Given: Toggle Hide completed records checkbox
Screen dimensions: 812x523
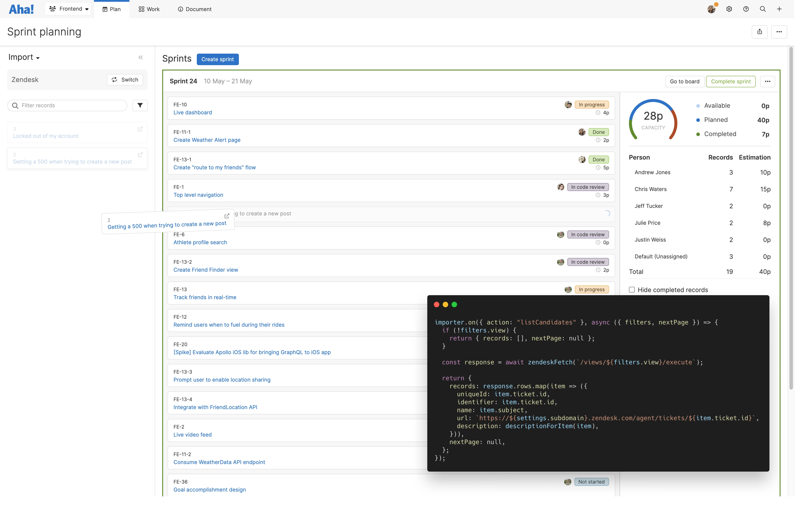Looking at the screenshot, I should point(632,290).
